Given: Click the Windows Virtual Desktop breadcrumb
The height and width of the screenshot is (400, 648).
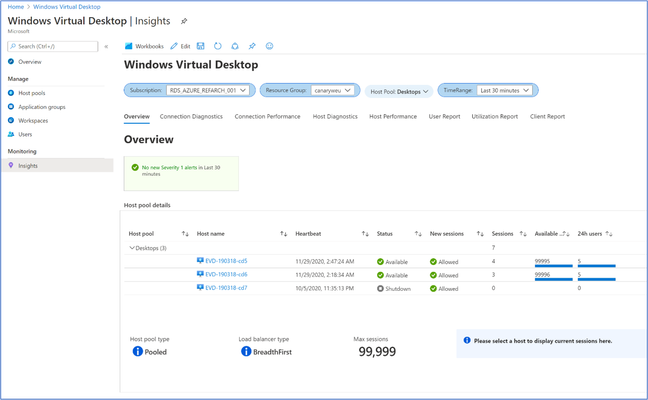Looking at the screenshot, I should coord(67,7).
